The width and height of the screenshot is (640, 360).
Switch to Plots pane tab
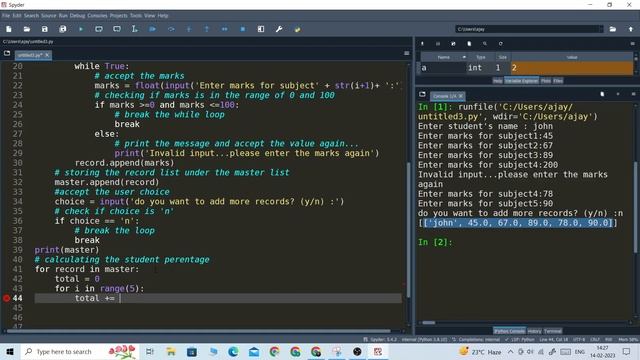546,81
